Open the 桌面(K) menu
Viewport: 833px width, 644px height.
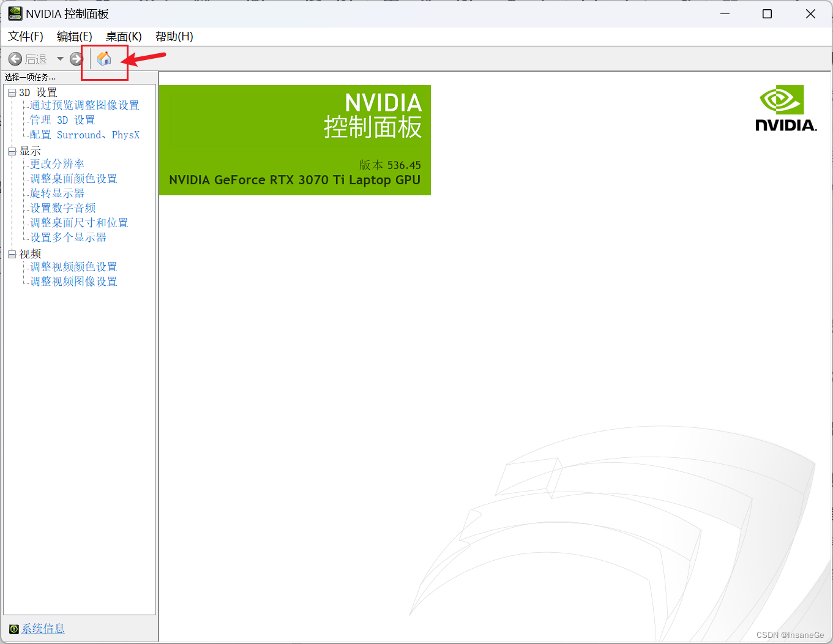tap(124, 37)
